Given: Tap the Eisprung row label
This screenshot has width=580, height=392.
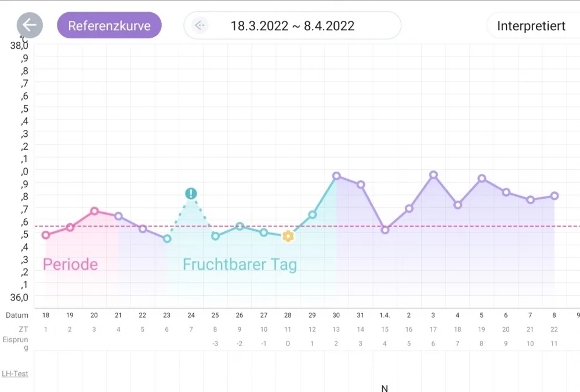Looking at the screenshot, I should [15, 343].
